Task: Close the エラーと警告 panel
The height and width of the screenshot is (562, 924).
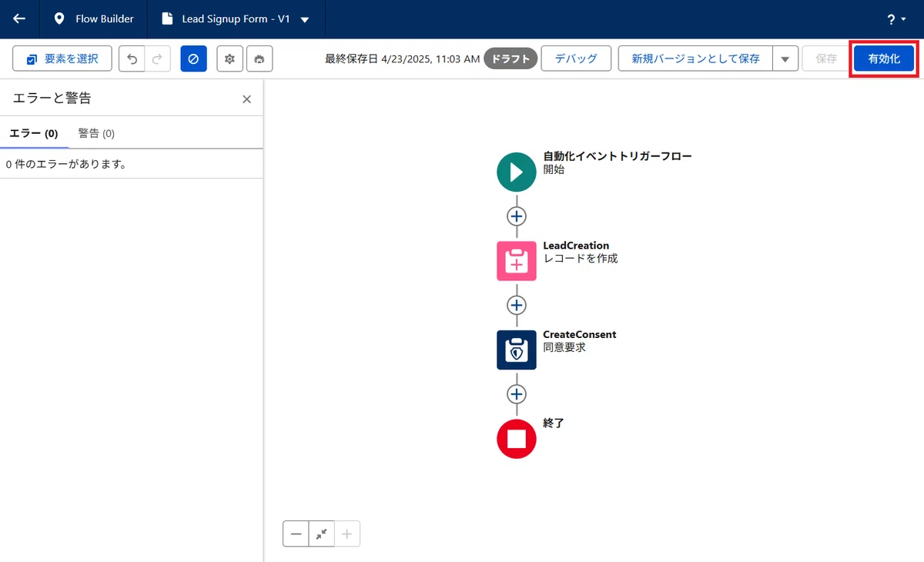Action: click(246, 99)
